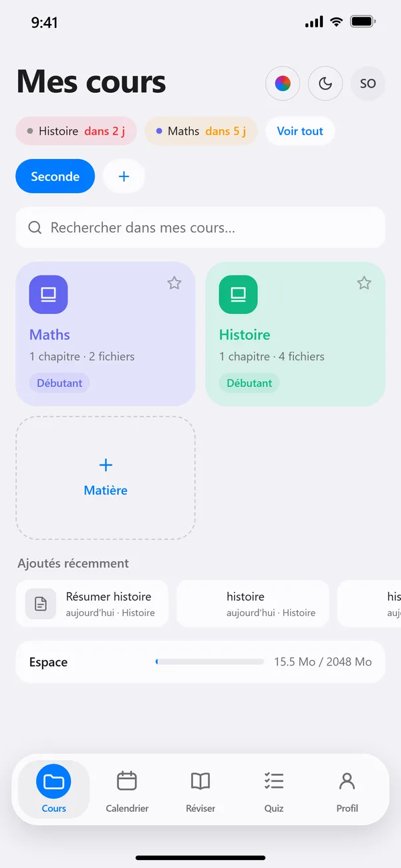Add a new class with plus chip
The height and width of the screenshot is (868, 401).
click(x=124, y=176)
